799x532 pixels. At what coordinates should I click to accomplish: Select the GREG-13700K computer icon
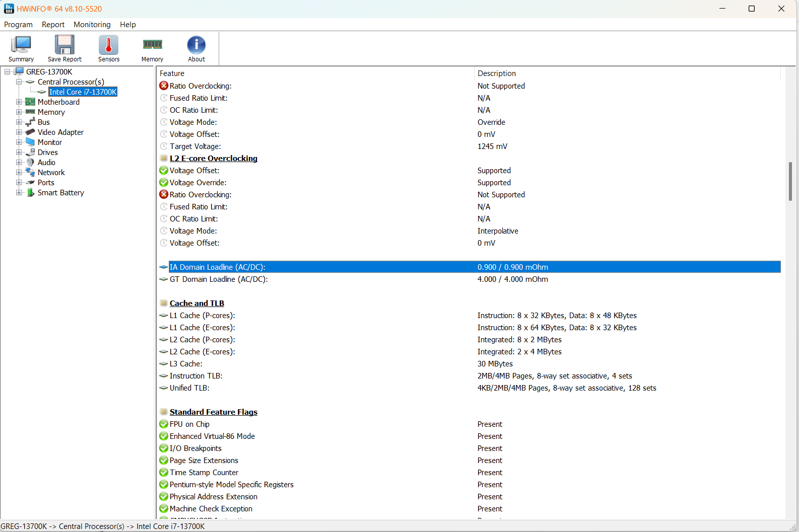tap(19, 71)
